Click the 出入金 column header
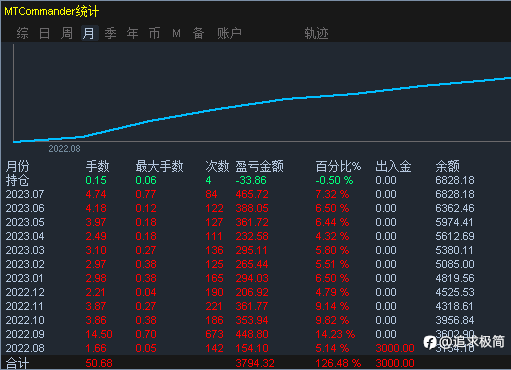This screenshot has width=511, height=370. [393, 166]
